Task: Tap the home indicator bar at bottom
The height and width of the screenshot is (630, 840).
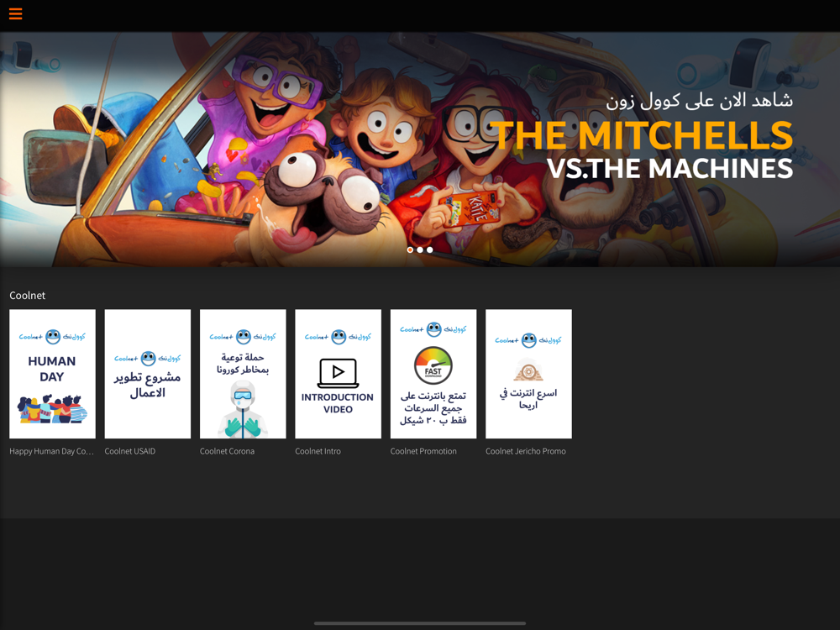Action: (420, 623)
